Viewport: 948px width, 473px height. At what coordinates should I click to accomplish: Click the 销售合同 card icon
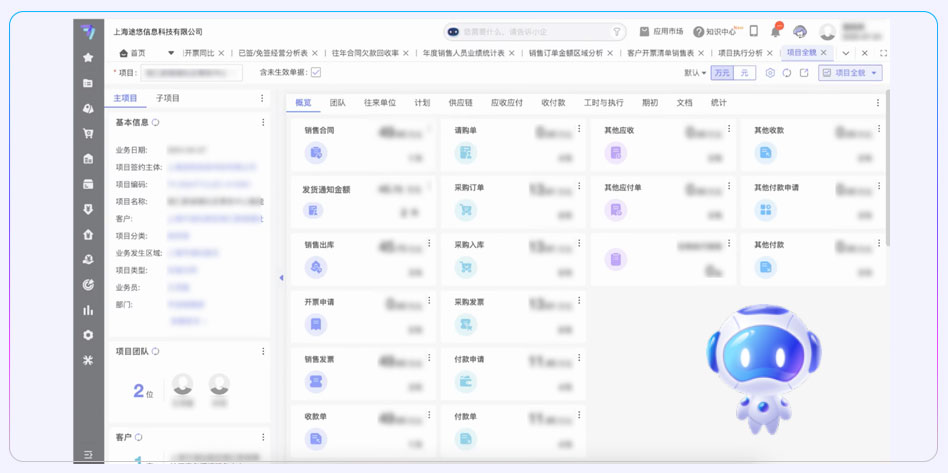click(316, 153)
